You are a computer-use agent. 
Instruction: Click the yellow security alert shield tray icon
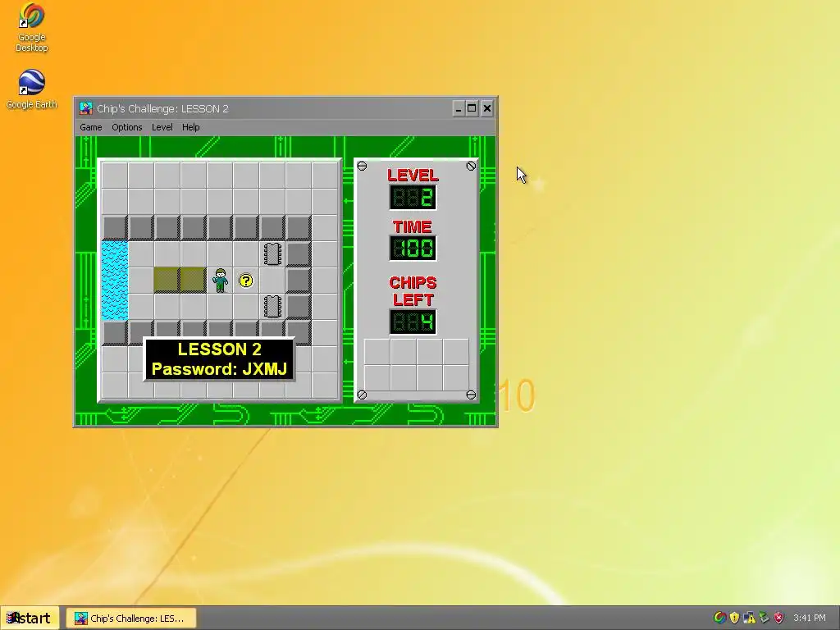point(734,618)
